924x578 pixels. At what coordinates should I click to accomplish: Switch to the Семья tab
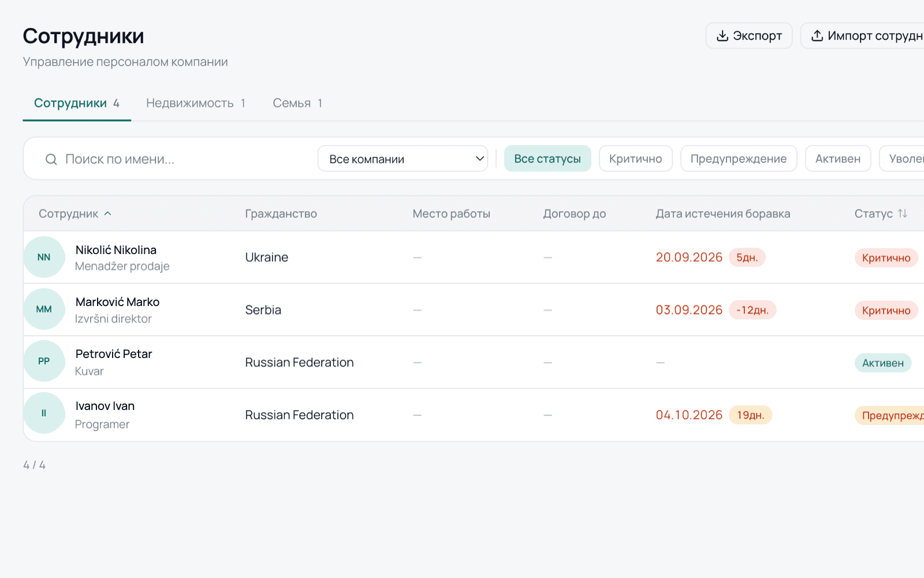297,103
